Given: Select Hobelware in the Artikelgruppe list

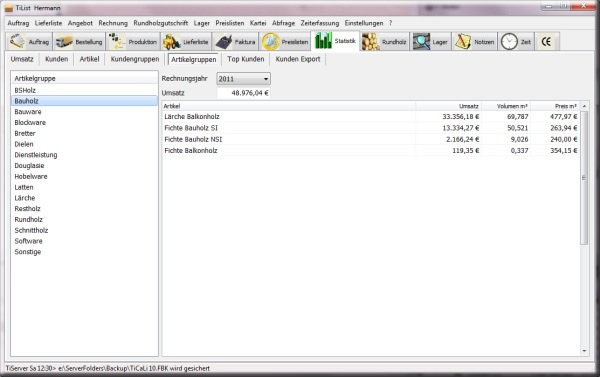Looking at the screenshot, I should (x=84, y=176).
